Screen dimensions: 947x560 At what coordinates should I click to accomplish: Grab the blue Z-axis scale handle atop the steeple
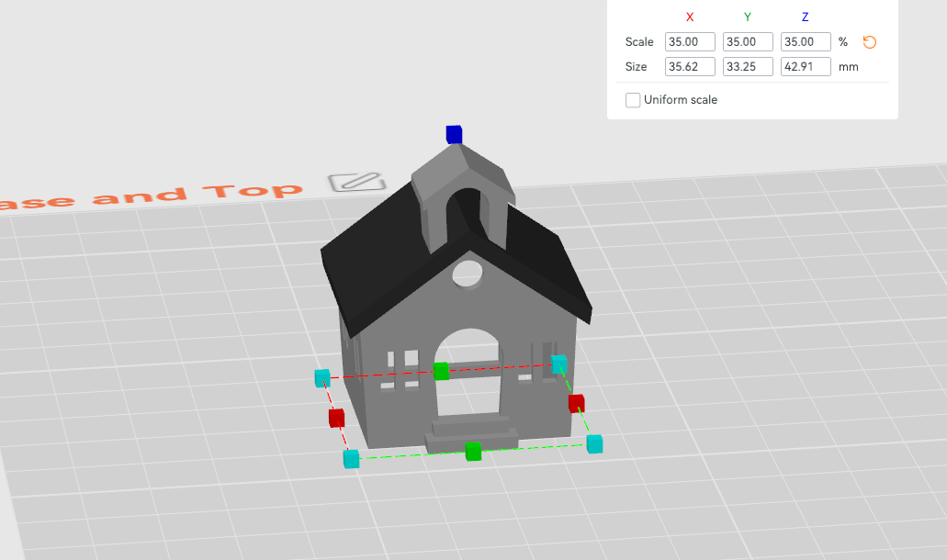click(x=454, y=135)
